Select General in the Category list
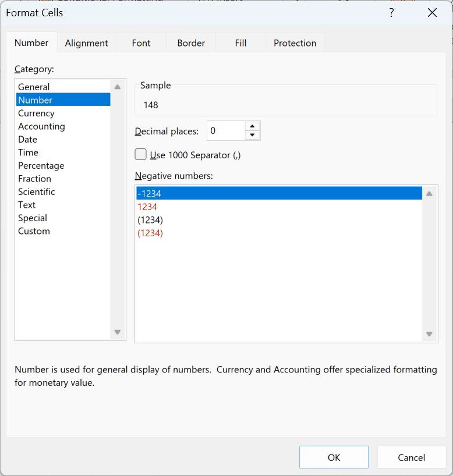Image resolution: width=453 pixels, height=476 pixels. [63, 87]
